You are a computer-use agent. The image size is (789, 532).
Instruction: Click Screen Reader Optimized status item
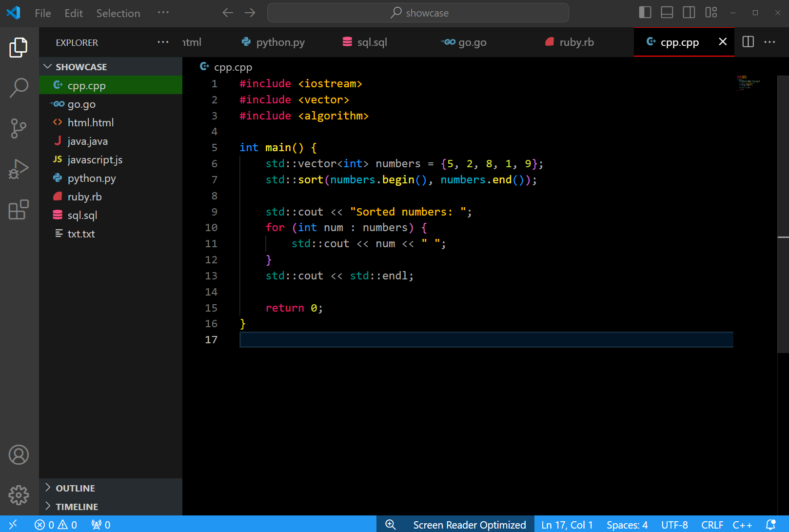click(x=470, y=525)
